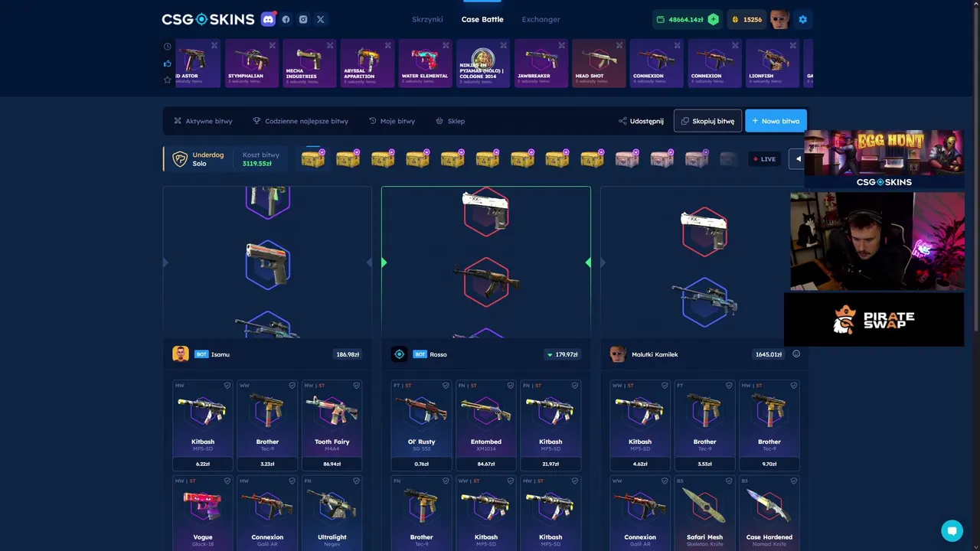This screenshot has height=551, width=980.
Task: Open the Case Hardened Nomad Knife card
Action: 769,513
